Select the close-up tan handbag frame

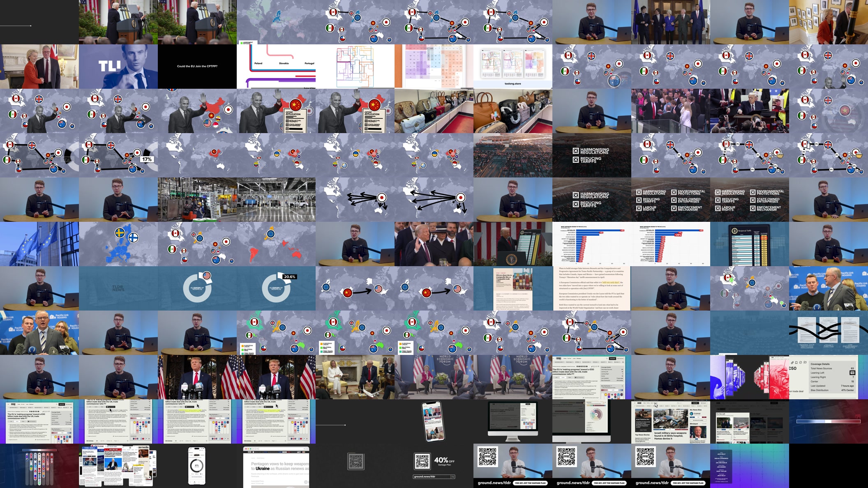tap(513, 111)
